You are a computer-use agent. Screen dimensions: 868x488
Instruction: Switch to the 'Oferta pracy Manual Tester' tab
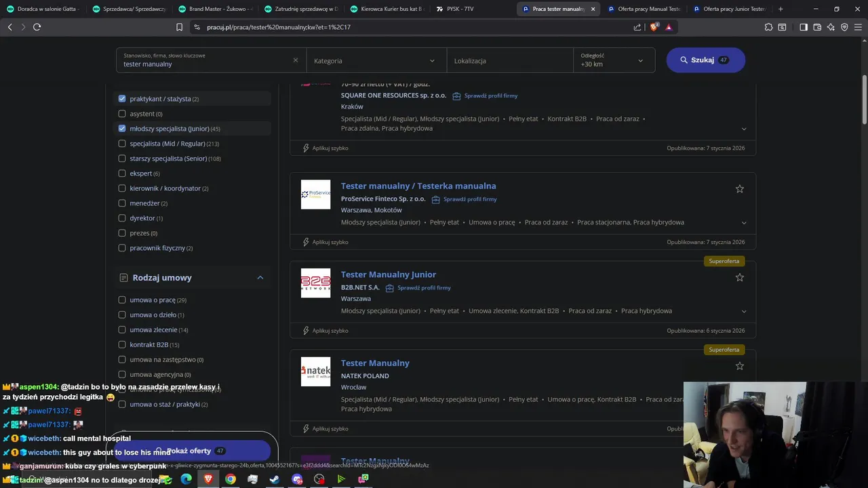coord(643,9)
